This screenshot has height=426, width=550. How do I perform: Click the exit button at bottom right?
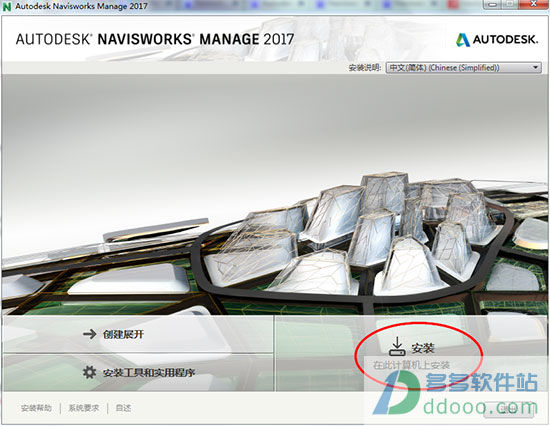pos(509,409)
